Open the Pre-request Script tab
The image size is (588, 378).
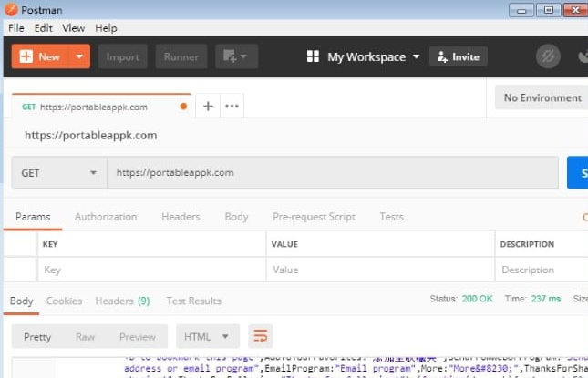pyautogui.click(x=314, y=217)
